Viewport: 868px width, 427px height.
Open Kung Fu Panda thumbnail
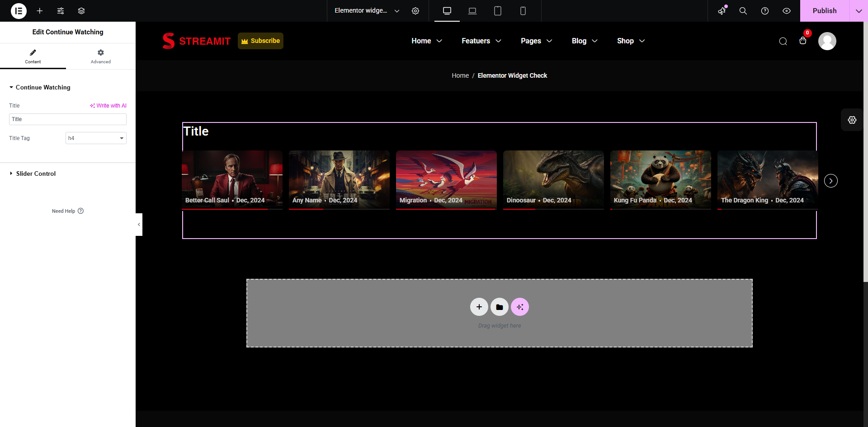click(660, 179)
